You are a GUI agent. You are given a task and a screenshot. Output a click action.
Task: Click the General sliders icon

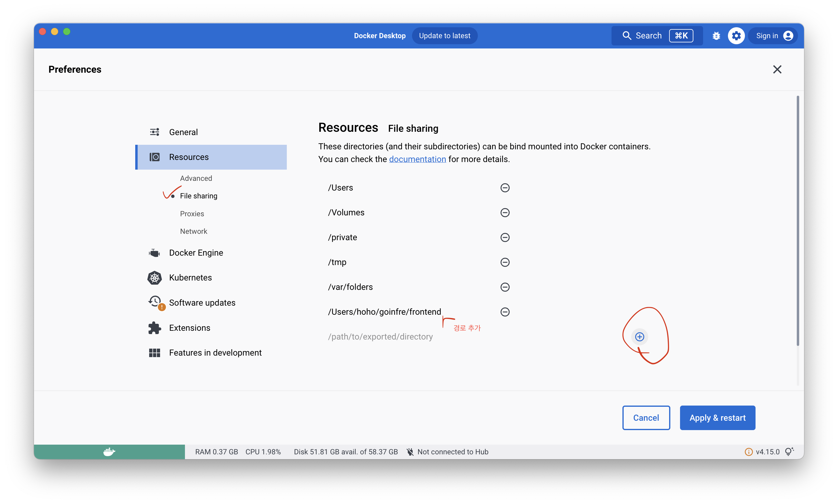pyautogui.click(x=155, y=132)
